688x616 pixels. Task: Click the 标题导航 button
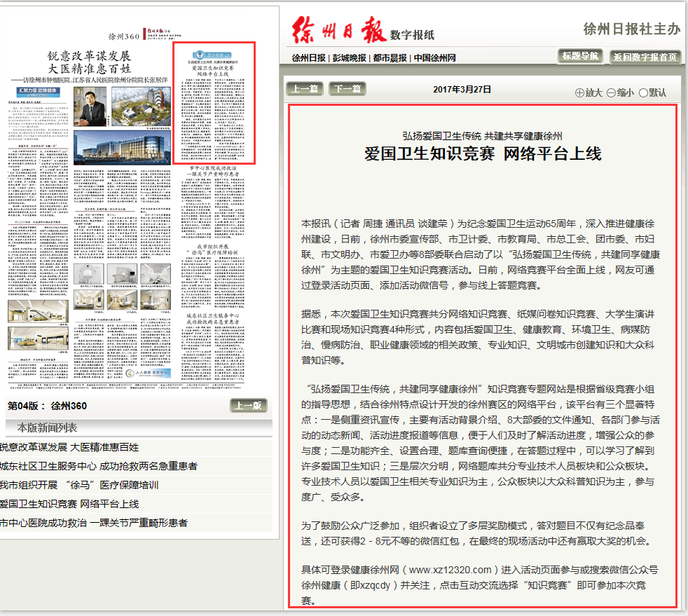pos(581,56)
